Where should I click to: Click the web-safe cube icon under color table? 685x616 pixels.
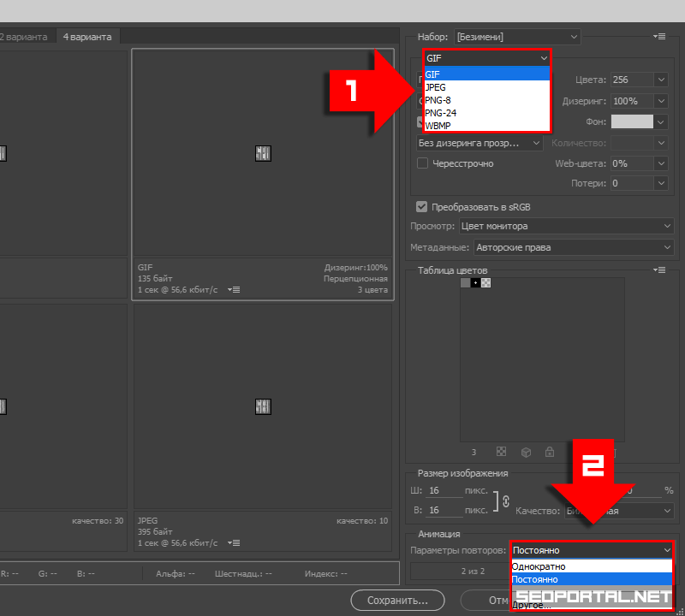[526, 452]
